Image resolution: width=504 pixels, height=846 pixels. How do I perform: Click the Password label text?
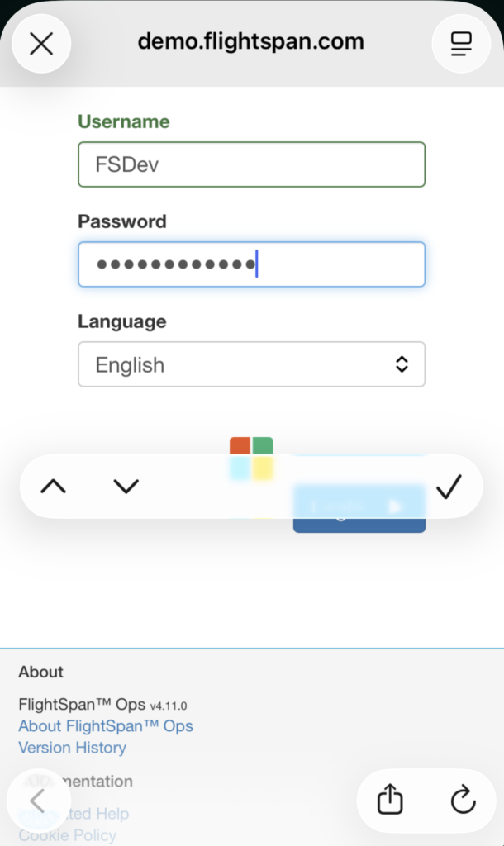pos(122,221)
